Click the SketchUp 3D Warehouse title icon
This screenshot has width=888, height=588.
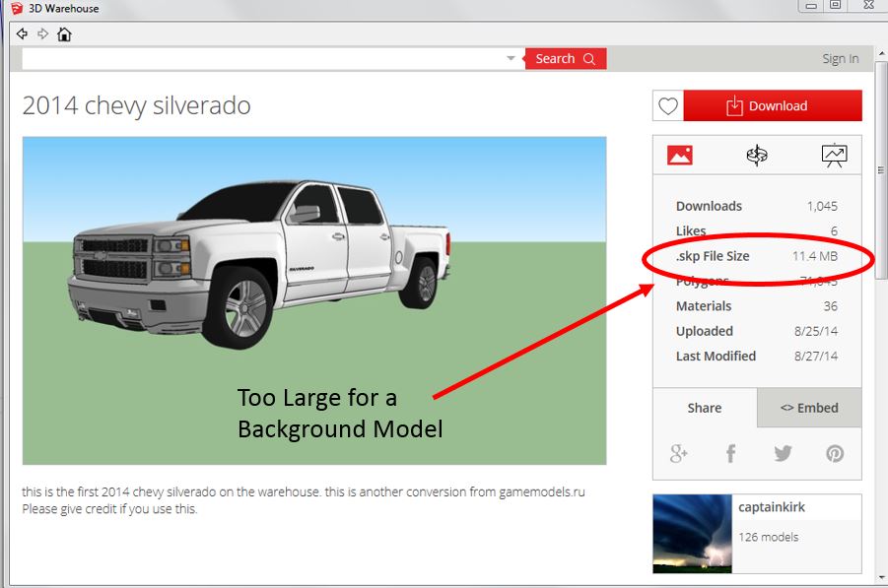pos(17,8)
